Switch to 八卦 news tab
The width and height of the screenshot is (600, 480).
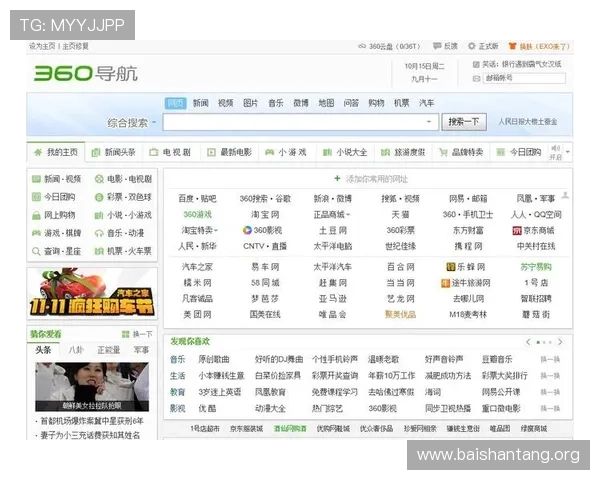[76, 350]
